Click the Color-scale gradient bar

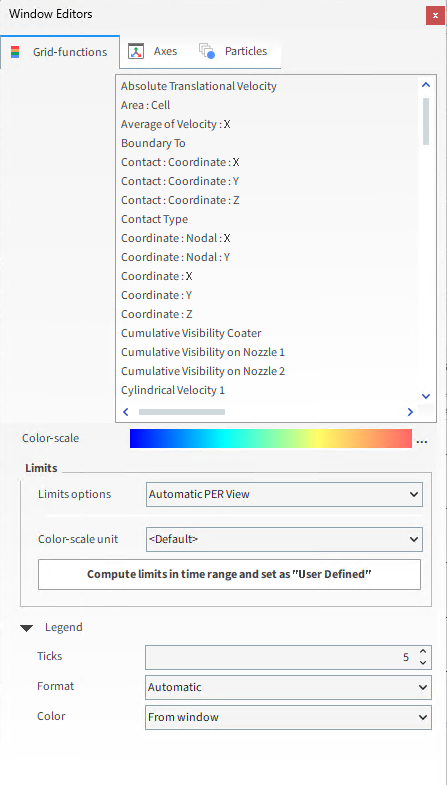tap(271, 439)
